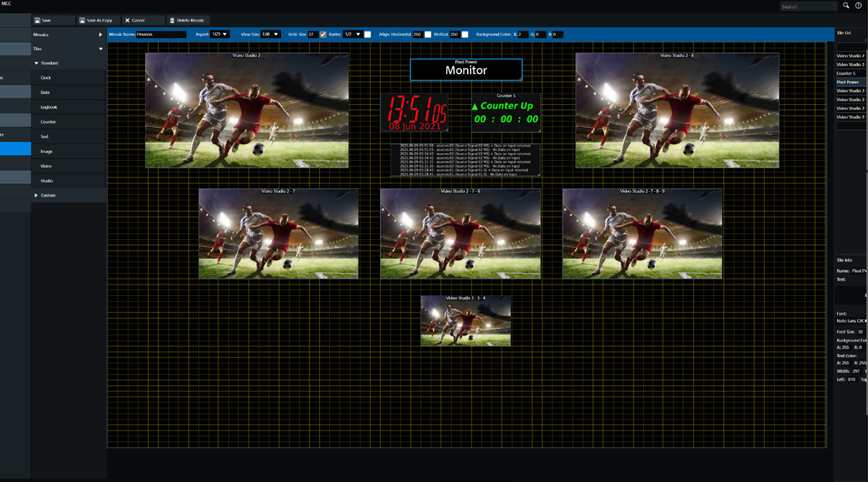The image size is (868, 482).
Task: Click the search magnifier icon
Action: pos(845,5)
